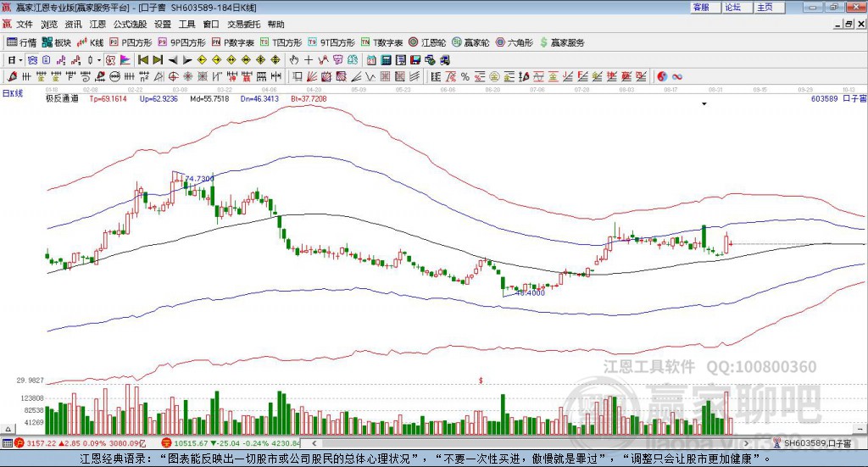The image size is (868, 467).
Task: Click the calendar icon in toolbar
Action: (x=371, y=60)
